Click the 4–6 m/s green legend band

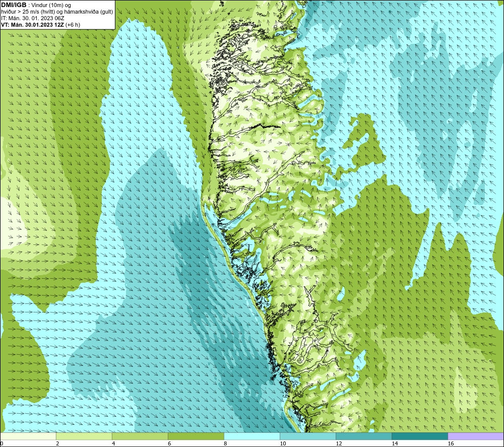(x=140, y=436)
